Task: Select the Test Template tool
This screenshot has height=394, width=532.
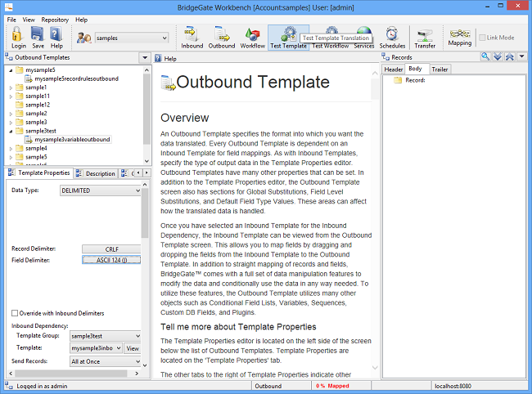Action: tap(288, 38)
